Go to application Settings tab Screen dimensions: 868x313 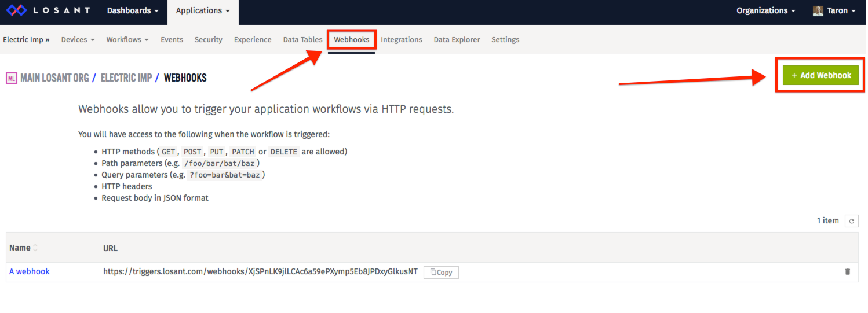pos(505,40)
